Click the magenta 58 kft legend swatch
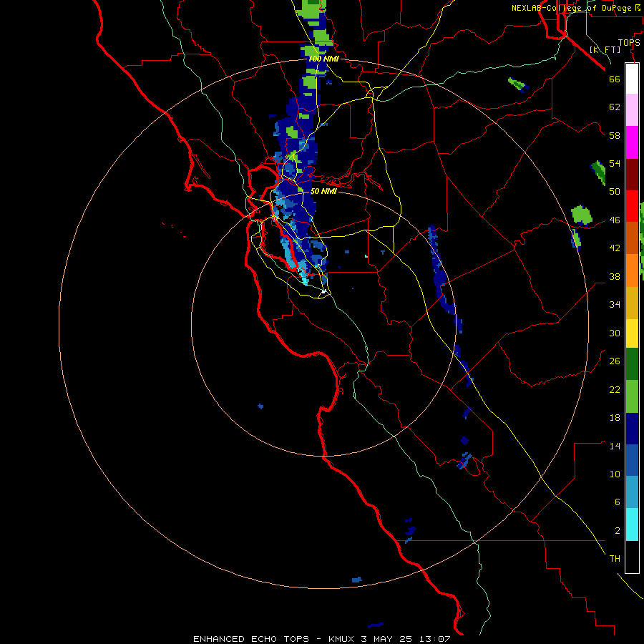Viewport: 644px width, 644px height. (x=632, y=142)
